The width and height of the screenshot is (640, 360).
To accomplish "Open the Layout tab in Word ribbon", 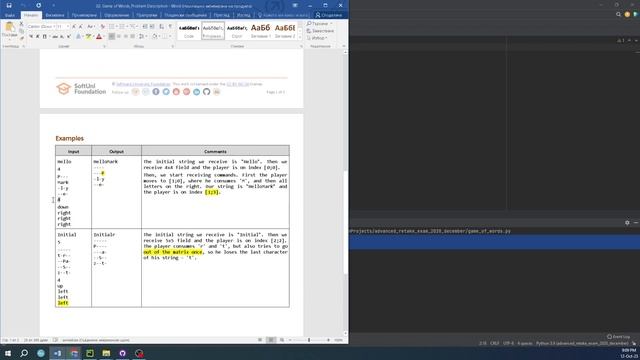I will [116, 15].
